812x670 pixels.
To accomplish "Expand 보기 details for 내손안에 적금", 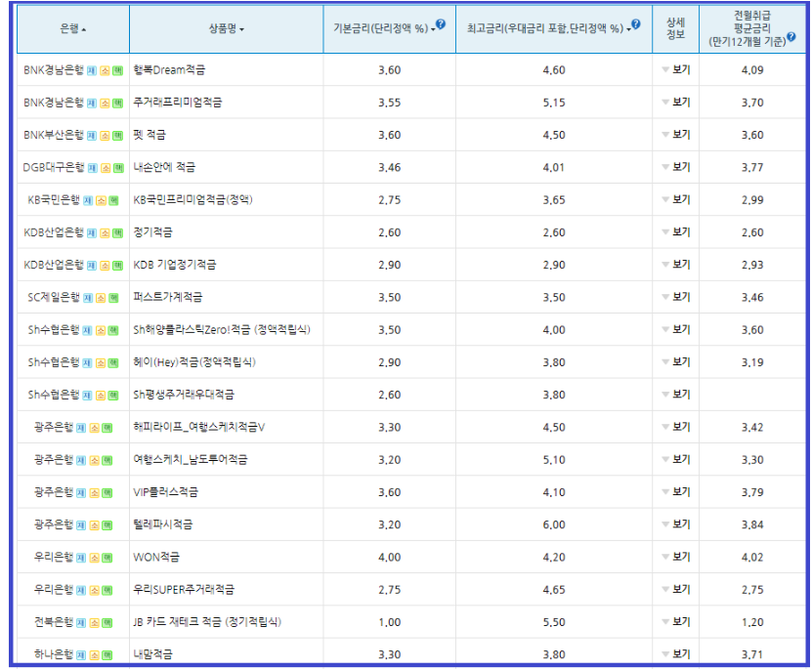I will pos(676,167).
